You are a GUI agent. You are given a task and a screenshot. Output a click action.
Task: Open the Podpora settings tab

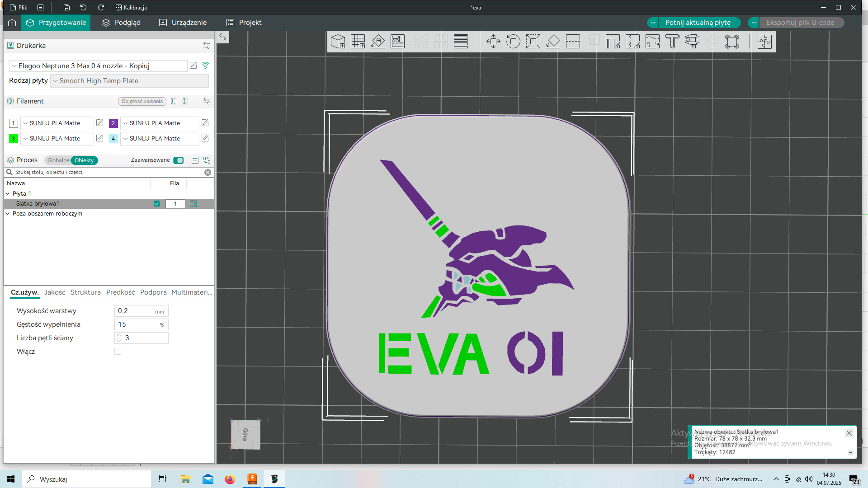pos(153,292)
